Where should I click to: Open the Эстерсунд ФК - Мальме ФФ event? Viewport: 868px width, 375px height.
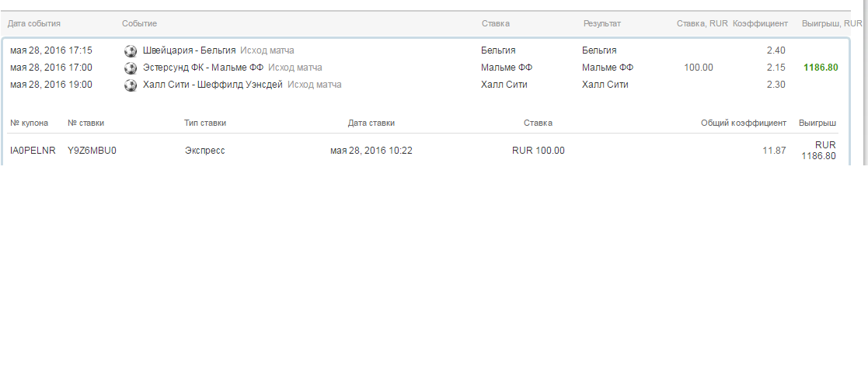(x=203, y=68)
